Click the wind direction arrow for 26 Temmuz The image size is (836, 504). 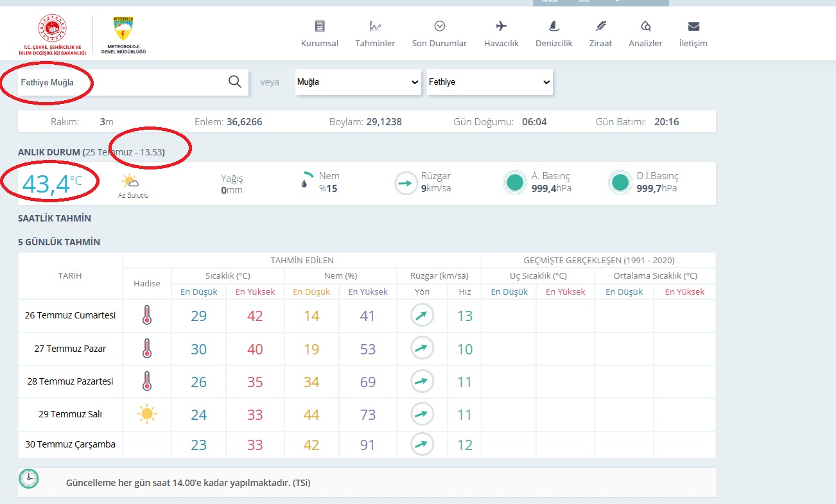[422, 315]
